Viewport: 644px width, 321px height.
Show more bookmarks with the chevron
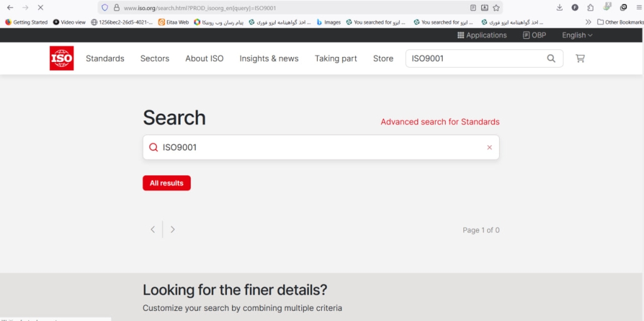588,22
